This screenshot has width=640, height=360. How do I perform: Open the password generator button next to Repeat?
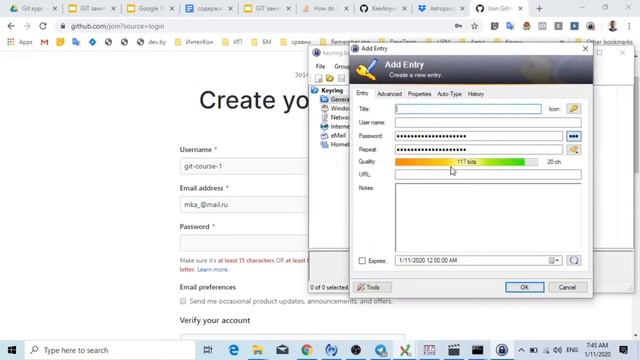coord(573,149)
